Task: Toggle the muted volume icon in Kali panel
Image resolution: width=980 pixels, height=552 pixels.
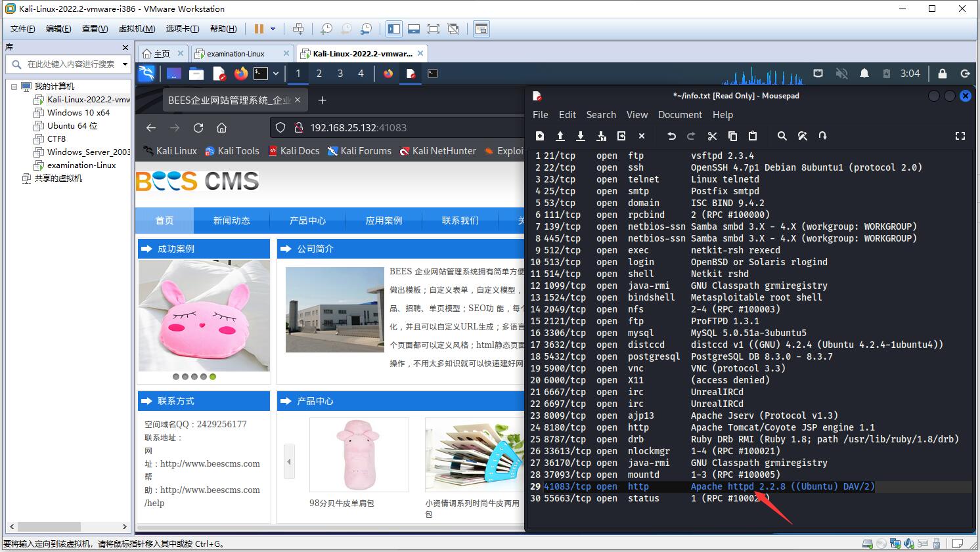Action: click(841, 74)
